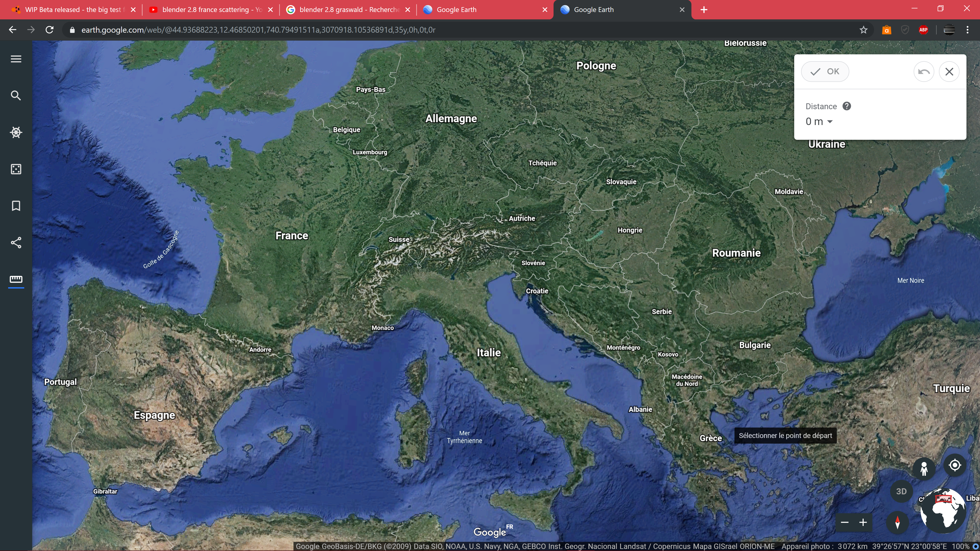
Task: Zoom in with the plus button
Action: [x=863, y=522]
